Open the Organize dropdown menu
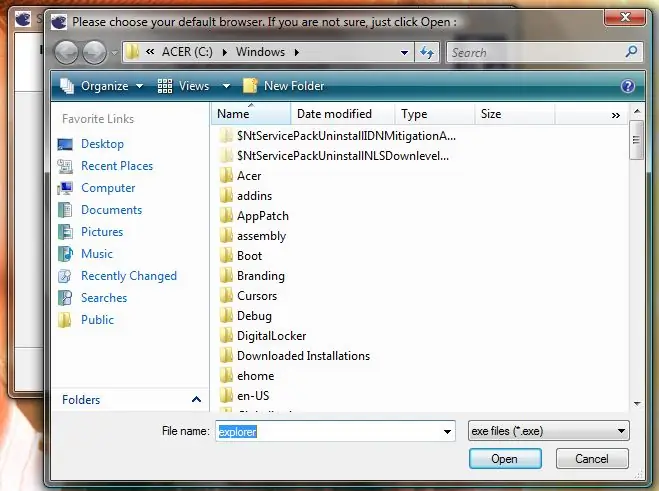The width and height of the screenshot is (659, 491). pyautogui.click(x=102, y=86)
